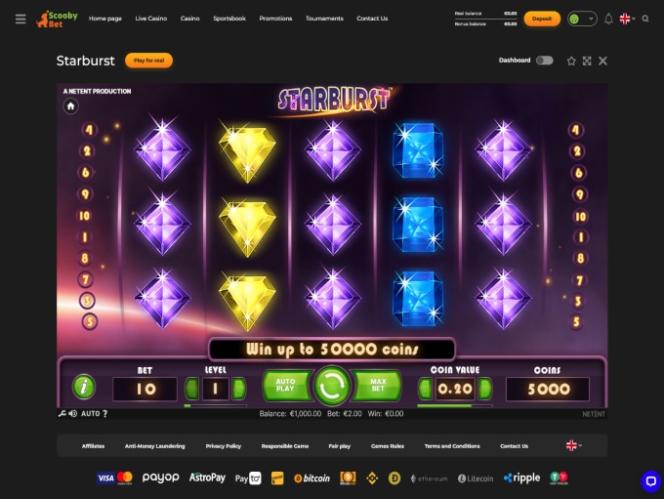
Task: Expand the header language flag dropdown
Action: (627, 19)
